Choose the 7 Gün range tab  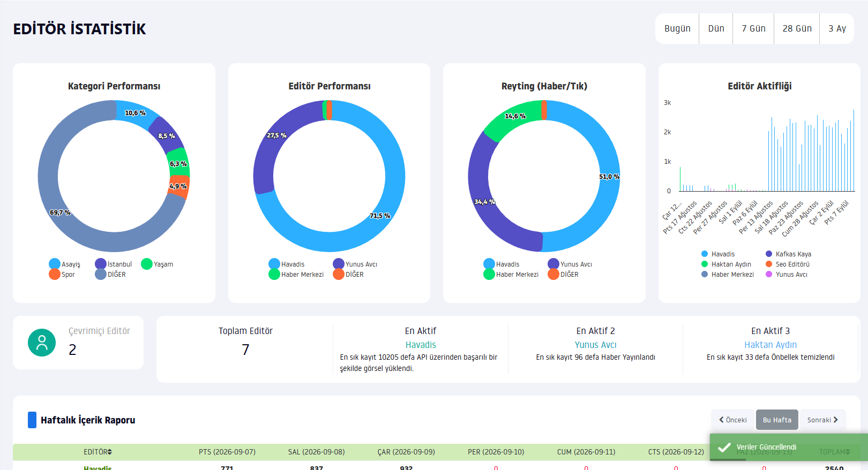(753, 28)
